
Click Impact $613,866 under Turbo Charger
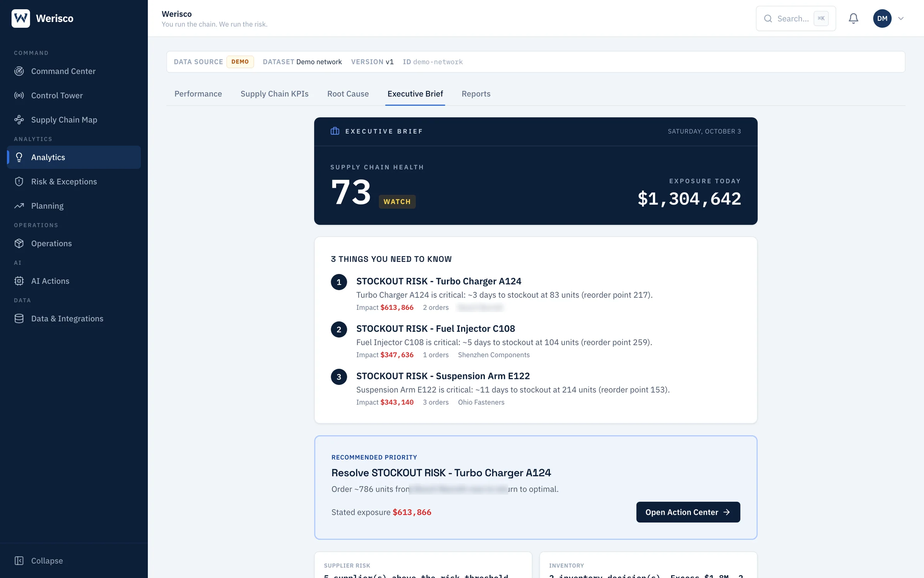[385, 307]
